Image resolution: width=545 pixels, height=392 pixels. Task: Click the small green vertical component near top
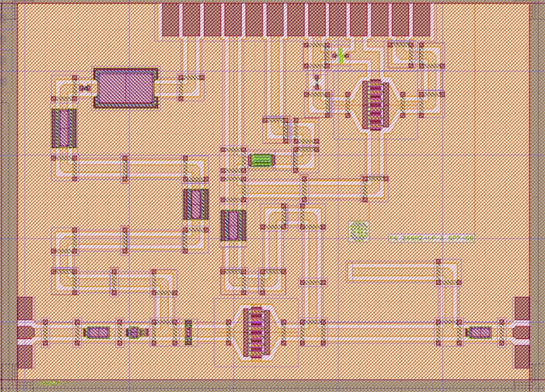click(x=341, y=56)
